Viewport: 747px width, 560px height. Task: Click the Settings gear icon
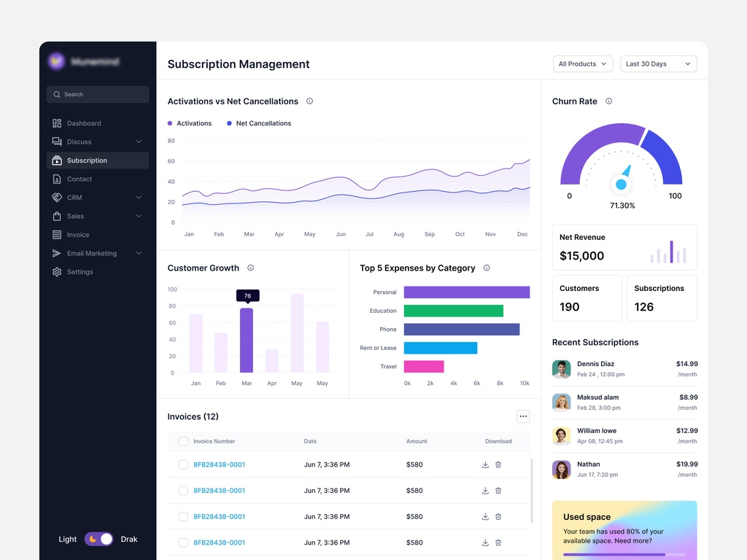57,272
